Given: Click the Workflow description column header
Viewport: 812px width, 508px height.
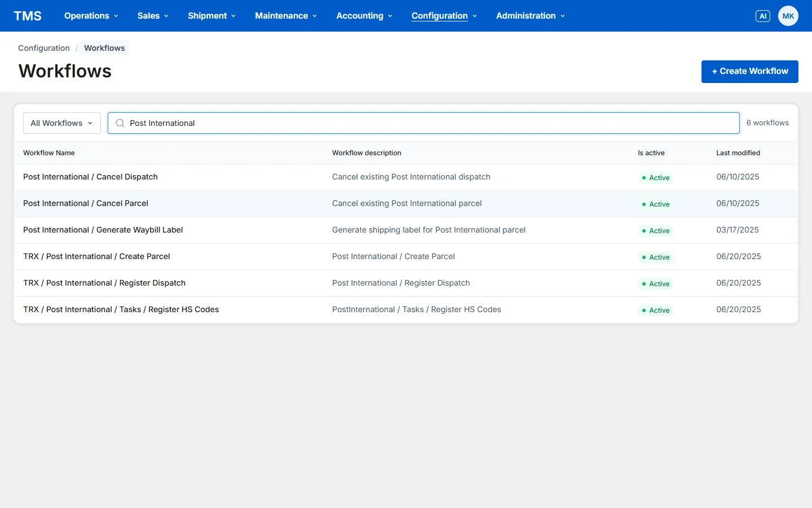Looking at the screenshot, I should [367, 153].
